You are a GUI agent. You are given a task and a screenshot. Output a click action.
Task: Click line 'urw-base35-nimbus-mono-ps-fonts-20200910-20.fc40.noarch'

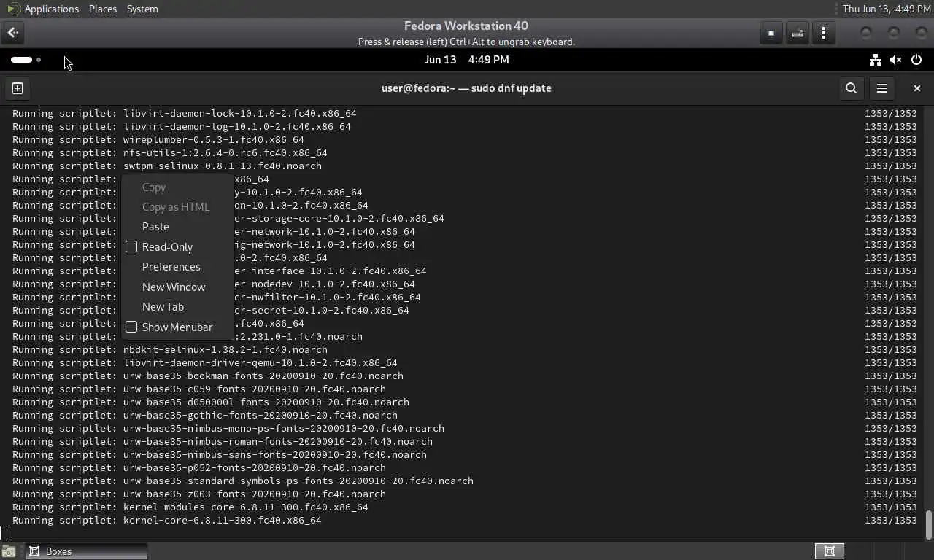pyautogui.click(x=284, y=429)
